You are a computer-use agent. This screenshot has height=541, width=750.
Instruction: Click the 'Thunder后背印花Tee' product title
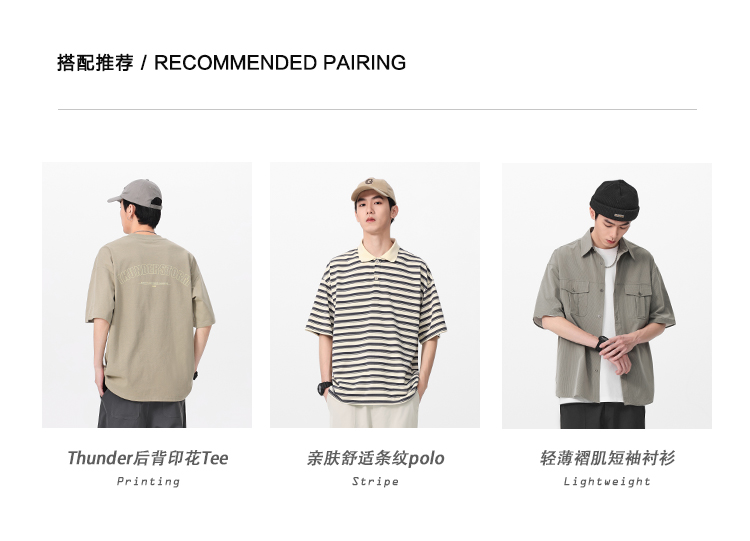pyautogui.click(x=147, y=458)
